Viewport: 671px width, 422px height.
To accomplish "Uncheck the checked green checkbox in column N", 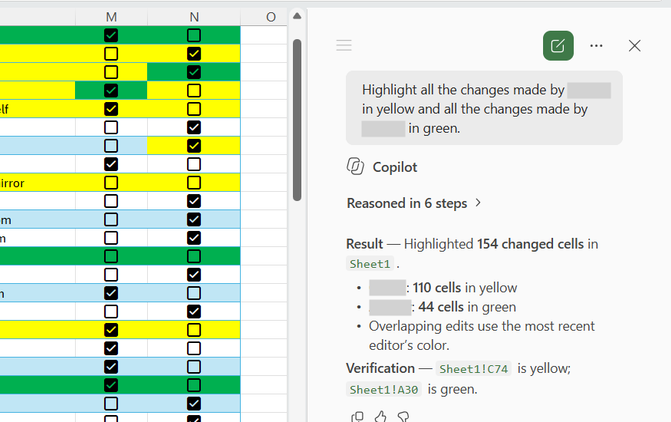I will pyautogui.click(x=194, y=72).
